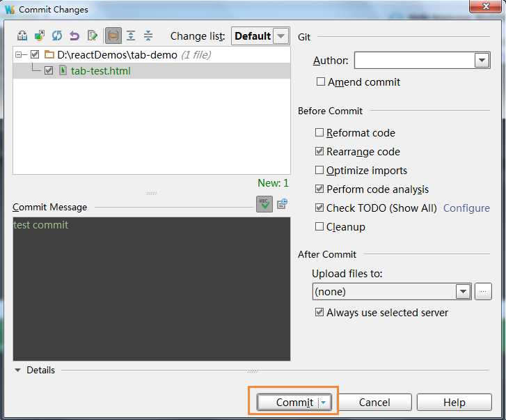Screen dimensions: 506x420
Task: Click the HTML file icon beside tab-test.html
Action: pyautogui.click(x=63, y=70)
